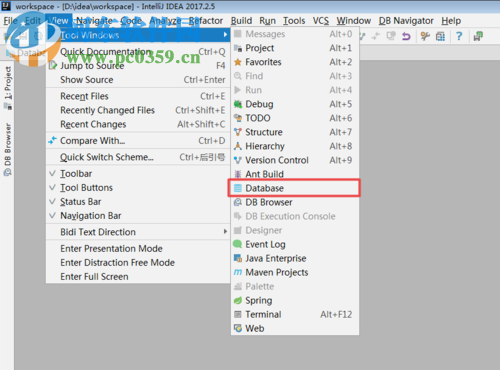Screen dimensions: 500x370
Task: Open the Maven Projects tool window
Action: click(295, 272)
